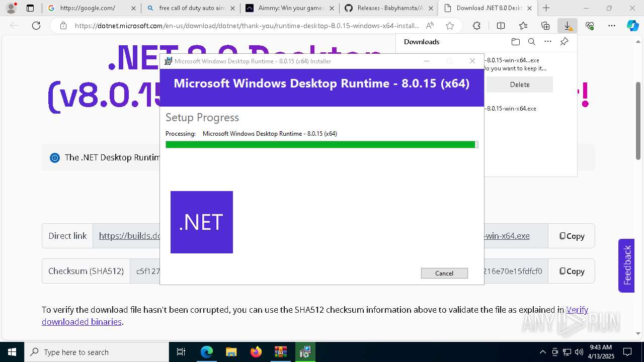Open the Collections icon

tap(545, 26)
